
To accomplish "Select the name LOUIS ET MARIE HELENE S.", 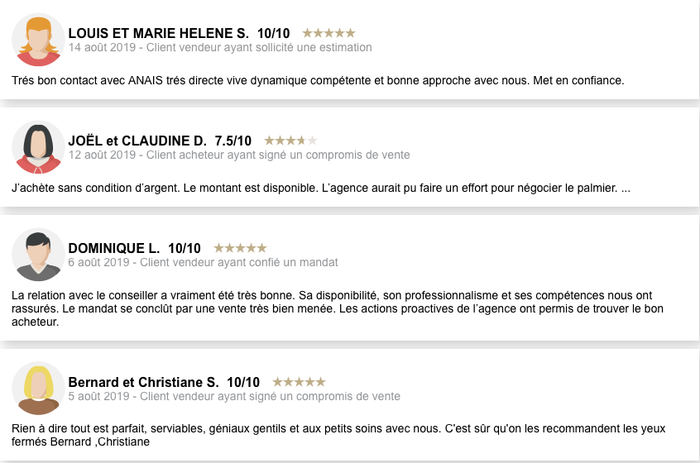I will [158, 33].
